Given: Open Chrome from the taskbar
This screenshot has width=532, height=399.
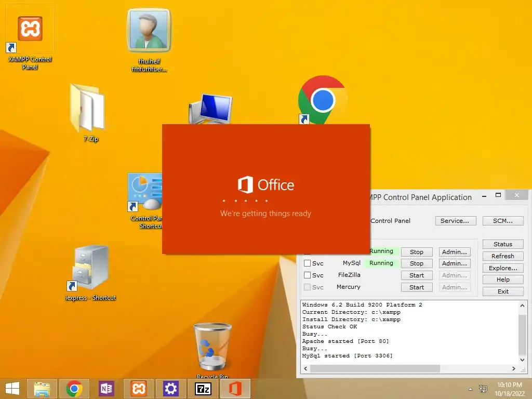Looking at the screenshot, I should coord(74,389).
